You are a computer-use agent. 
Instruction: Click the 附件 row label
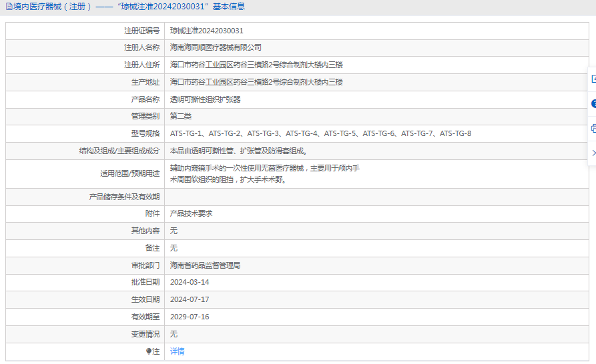[152, 214]
